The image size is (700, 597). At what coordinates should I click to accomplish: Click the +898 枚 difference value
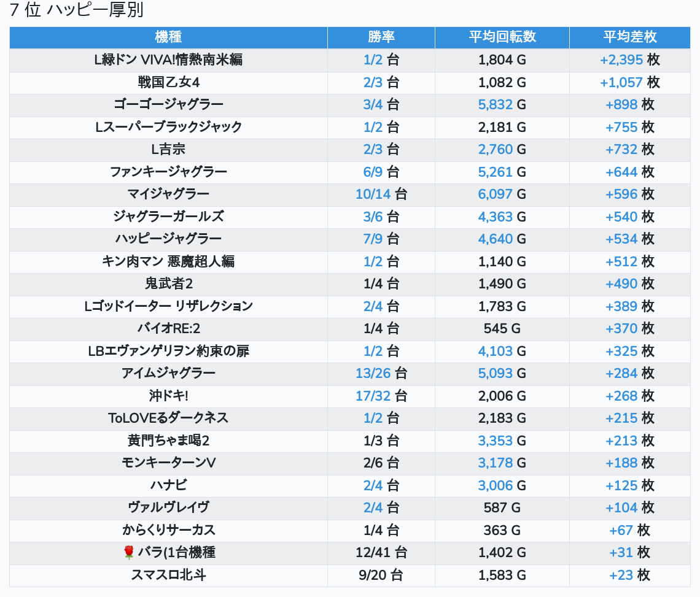(630, 105)
